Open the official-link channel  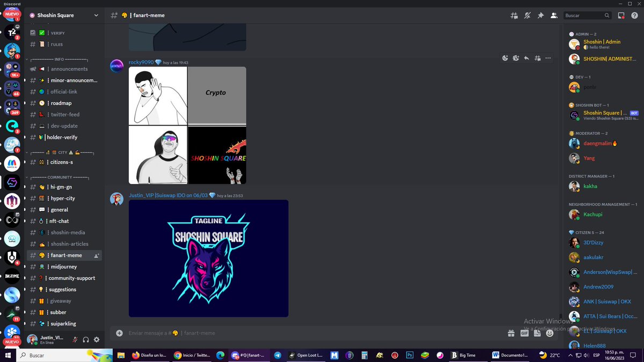[64, 92]
